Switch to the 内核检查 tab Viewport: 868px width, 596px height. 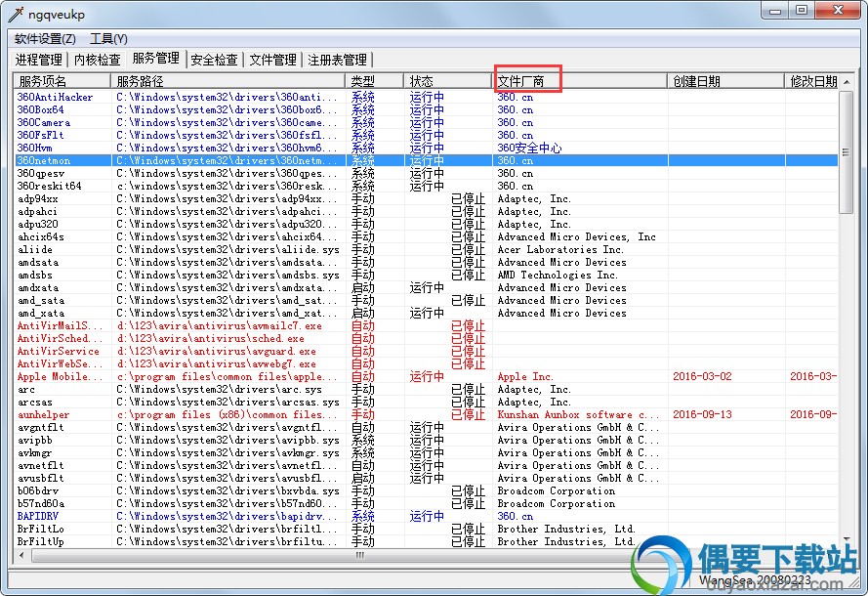pyautogui.click(x=97, y=60)
